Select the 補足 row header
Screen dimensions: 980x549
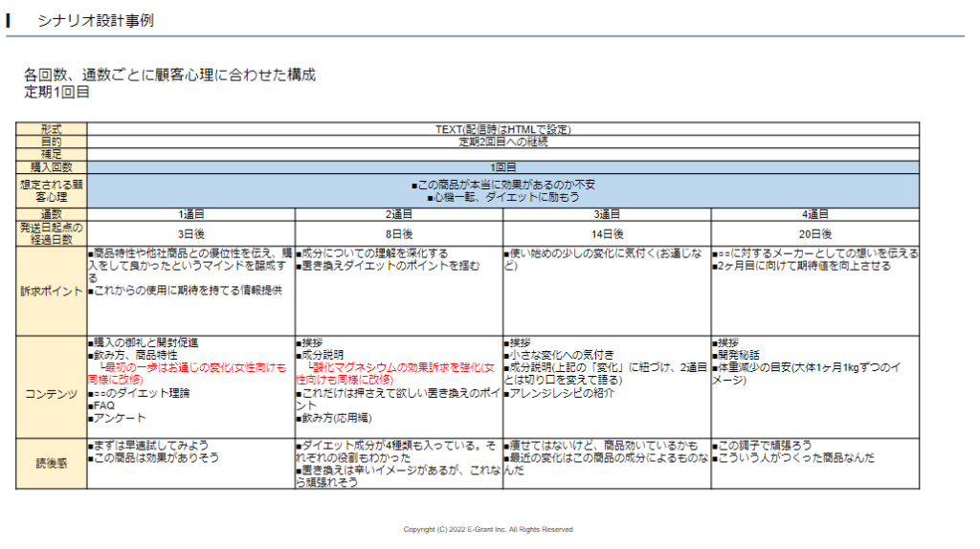click(51, 154)
